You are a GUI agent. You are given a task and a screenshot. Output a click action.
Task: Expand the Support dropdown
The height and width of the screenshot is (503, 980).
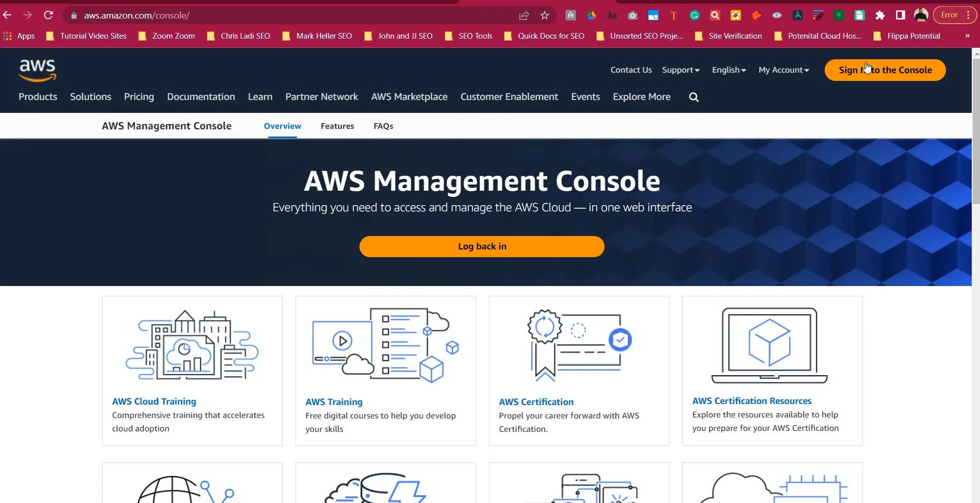coord(681,70)
